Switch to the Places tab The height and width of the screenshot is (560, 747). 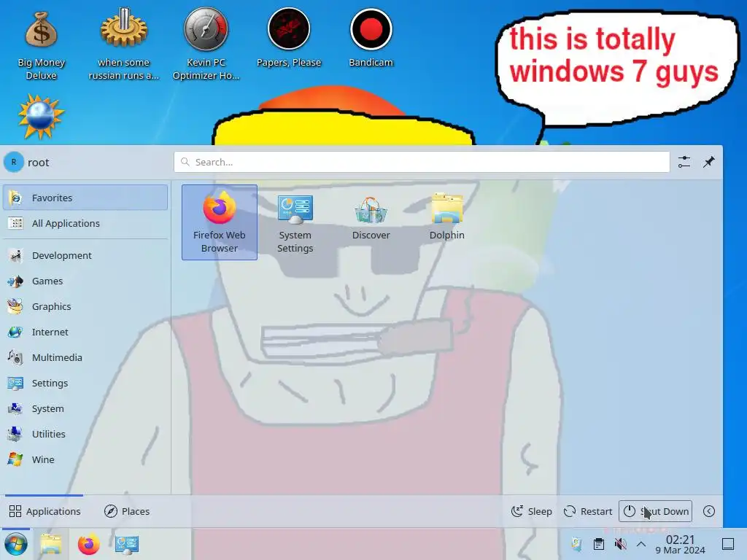click(x=127, y=511)
